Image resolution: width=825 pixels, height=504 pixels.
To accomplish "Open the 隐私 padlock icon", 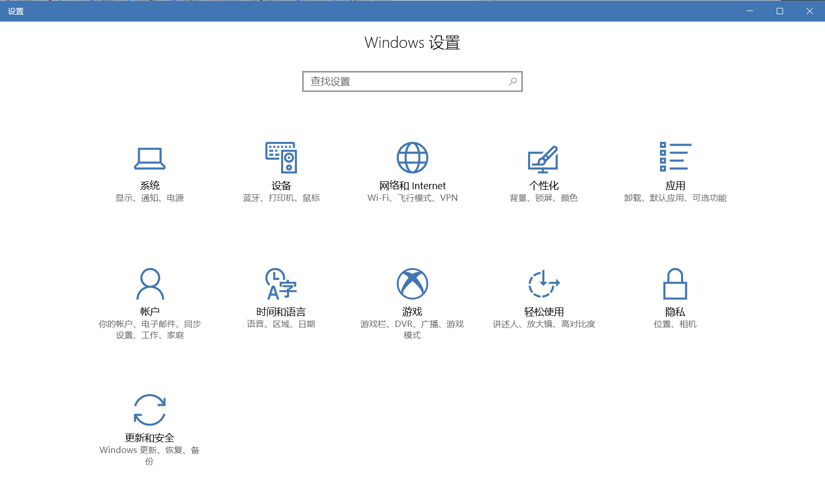I will click(x=675, y=284).
